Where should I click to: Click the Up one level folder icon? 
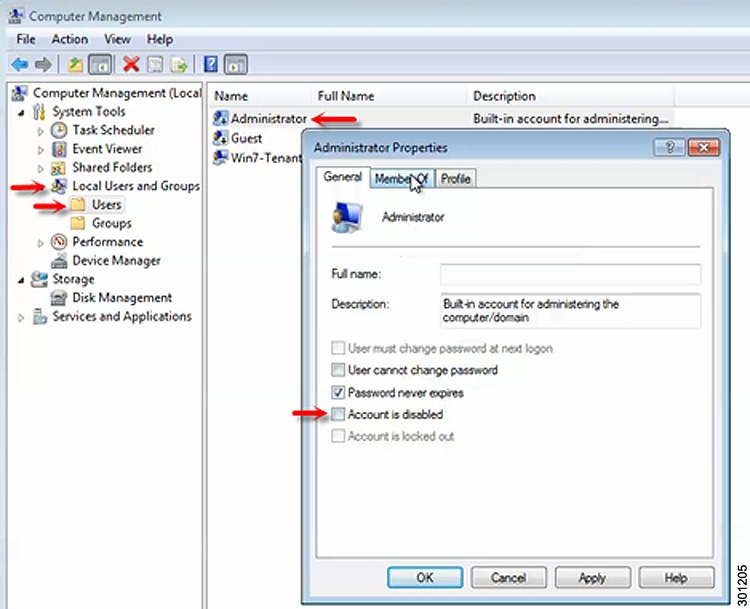(75, 64)
